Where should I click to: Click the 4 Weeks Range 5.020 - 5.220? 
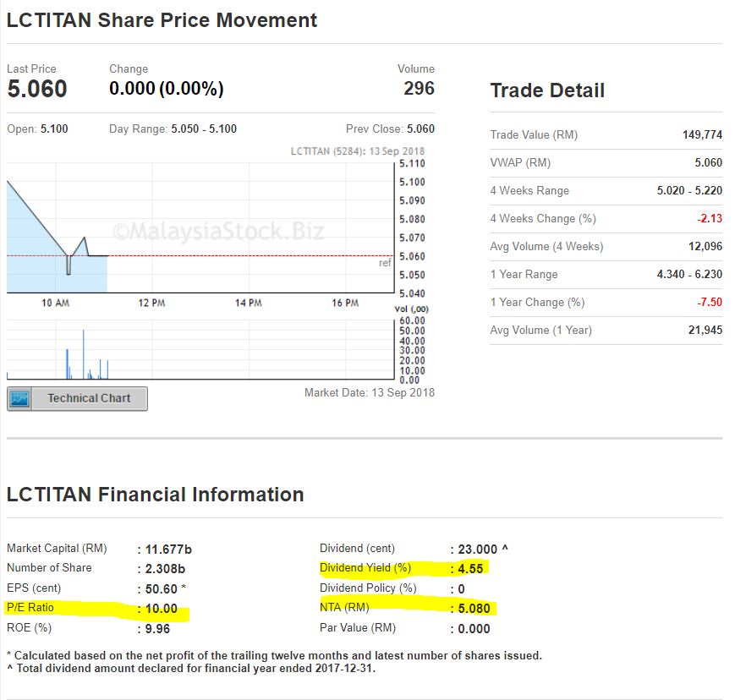[x=689, y=190]
